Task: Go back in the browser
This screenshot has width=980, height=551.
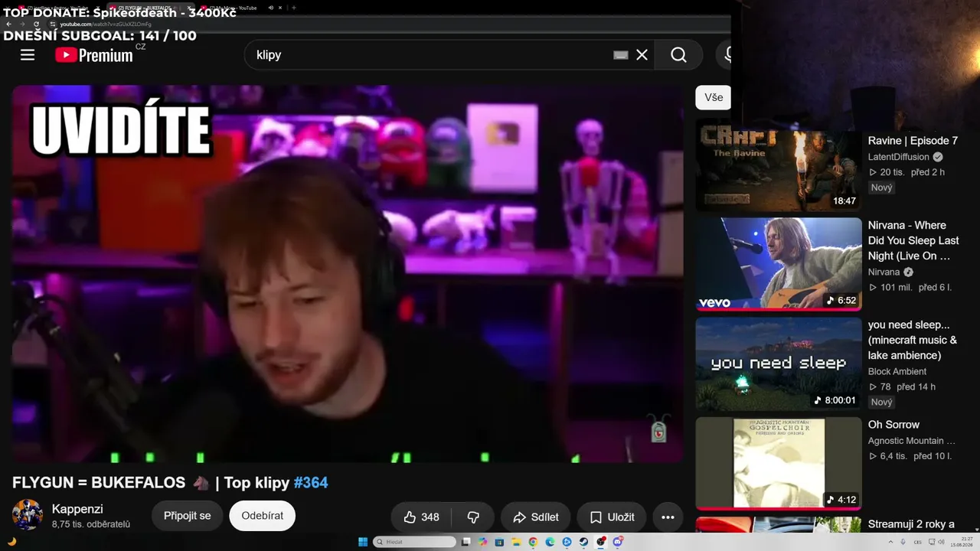Action: 8,24
